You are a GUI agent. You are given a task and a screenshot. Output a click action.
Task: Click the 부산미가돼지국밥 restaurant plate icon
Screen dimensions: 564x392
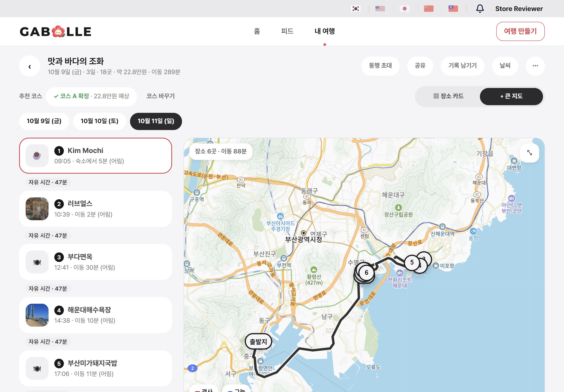[37, 368]
